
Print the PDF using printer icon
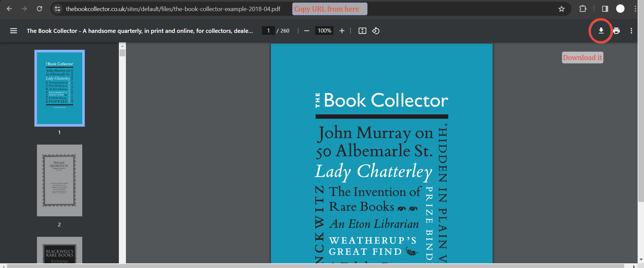coord(616,31)
